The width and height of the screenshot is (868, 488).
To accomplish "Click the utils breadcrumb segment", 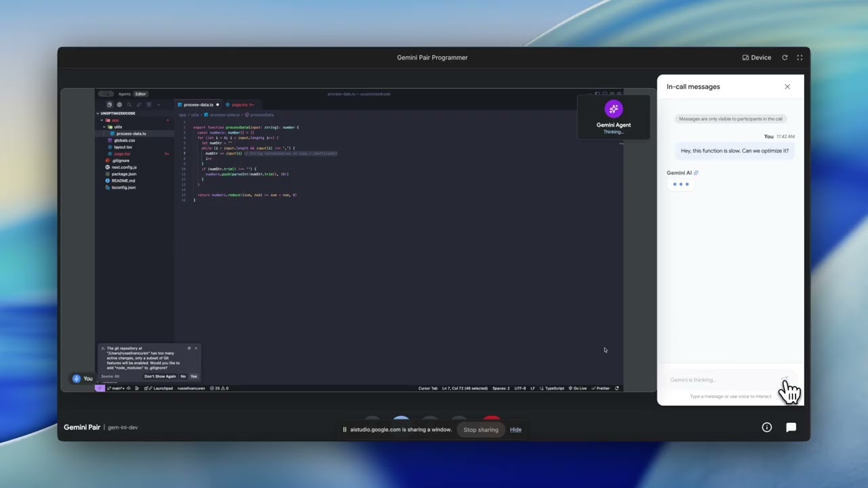I will click(195, 115).
